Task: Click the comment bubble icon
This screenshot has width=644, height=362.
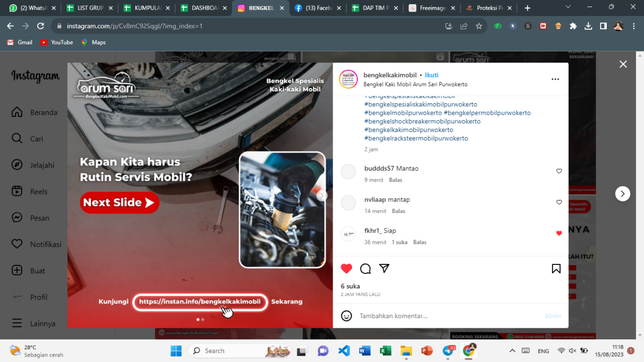Action: pyautogui.click(x=365, y=268)
